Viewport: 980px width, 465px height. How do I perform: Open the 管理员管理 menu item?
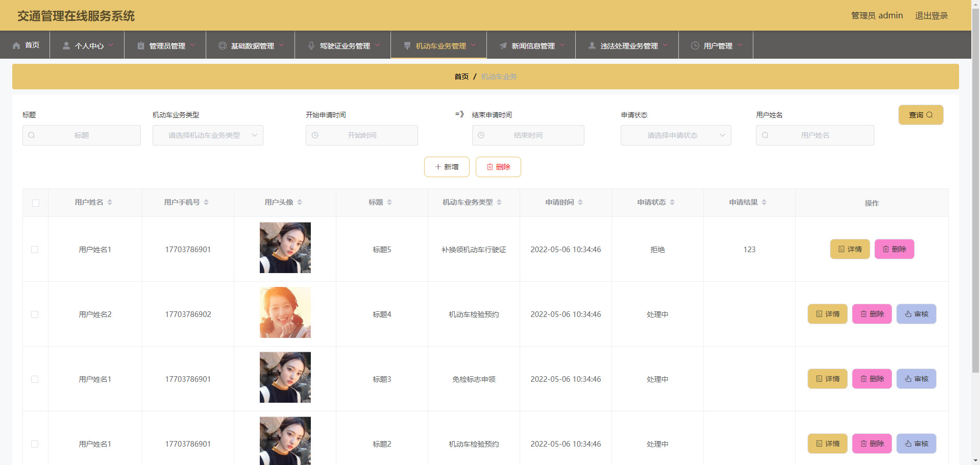[x=165, y=45]
